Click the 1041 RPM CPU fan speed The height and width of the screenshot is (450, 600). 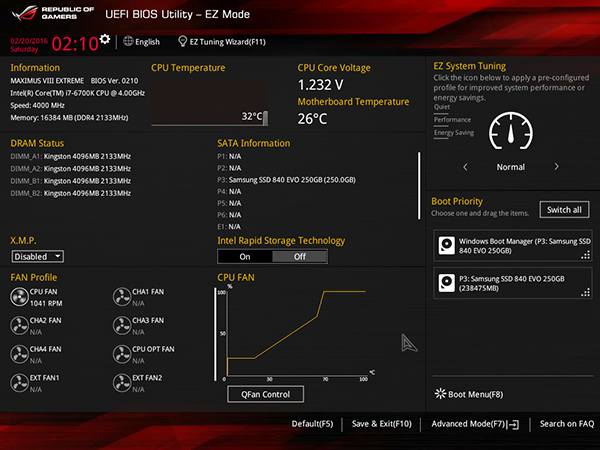[46, 303]
